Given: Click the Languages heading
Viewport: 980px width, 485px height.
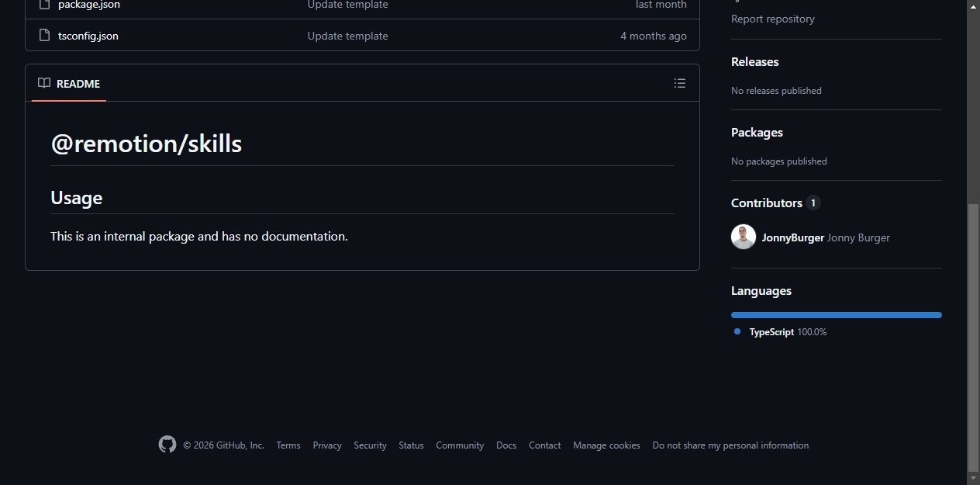Looking at the screenshot, I should 761,291.
